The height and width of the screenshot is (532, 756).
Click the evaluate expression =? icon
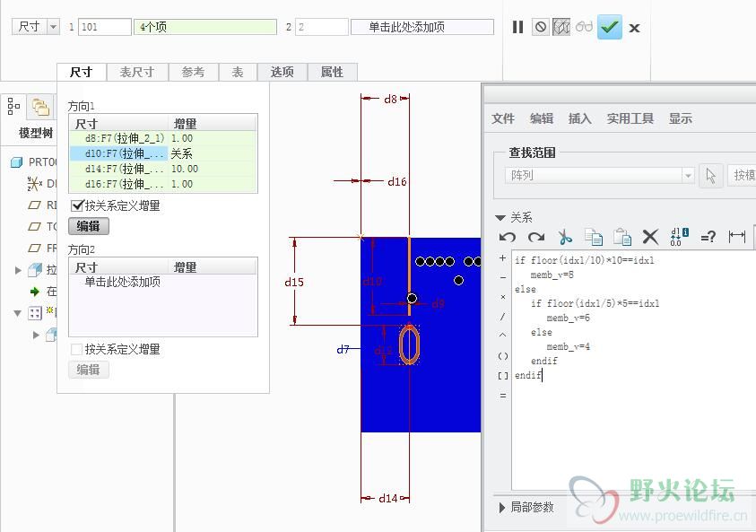tap(708, 238)
